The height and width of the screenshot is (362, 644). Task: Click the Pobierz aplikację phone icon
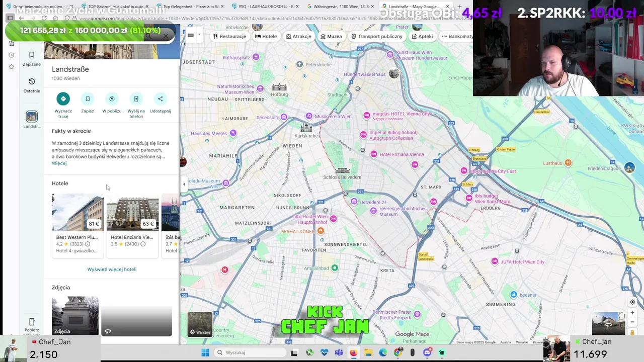pos(32,322)
